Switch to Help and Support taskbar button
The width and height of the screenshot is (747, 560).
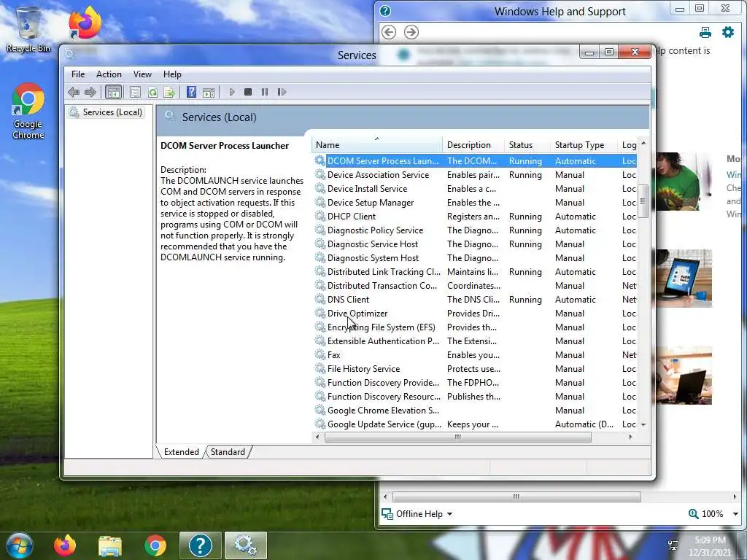click(200, 545)
